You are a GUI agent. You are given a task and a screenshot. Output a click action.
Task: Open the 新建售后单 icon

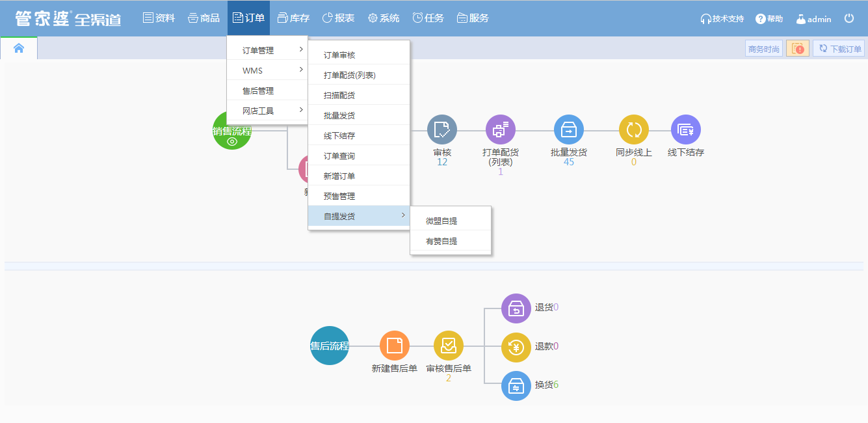tap(395, 346)
